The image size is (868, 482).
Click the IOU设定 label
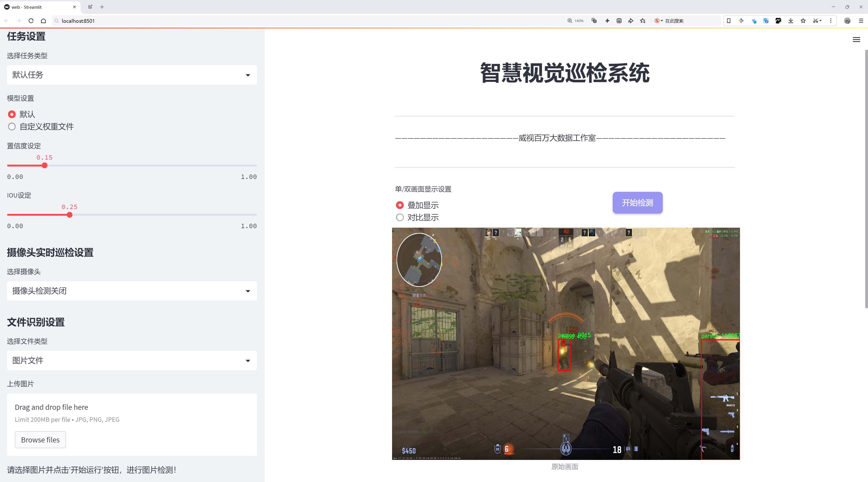tap(19, 195)
